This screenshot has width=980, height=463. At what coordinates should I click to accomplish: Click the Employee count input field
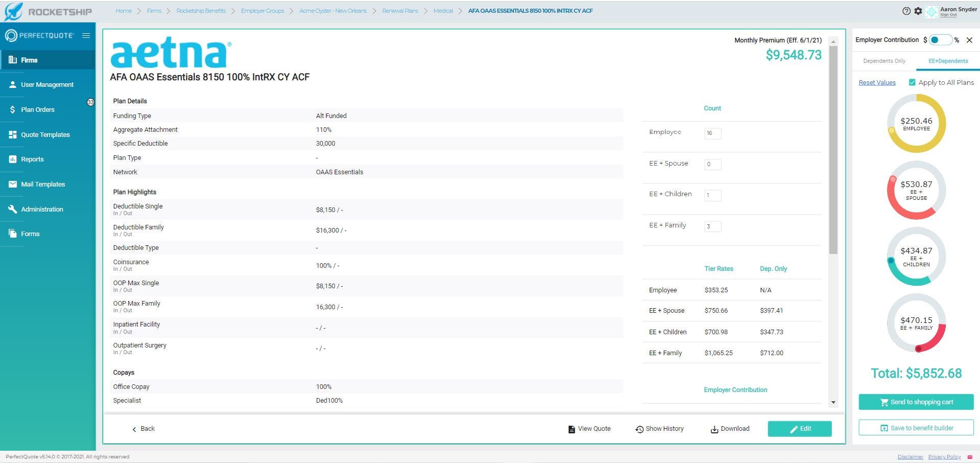click(712, 133)
